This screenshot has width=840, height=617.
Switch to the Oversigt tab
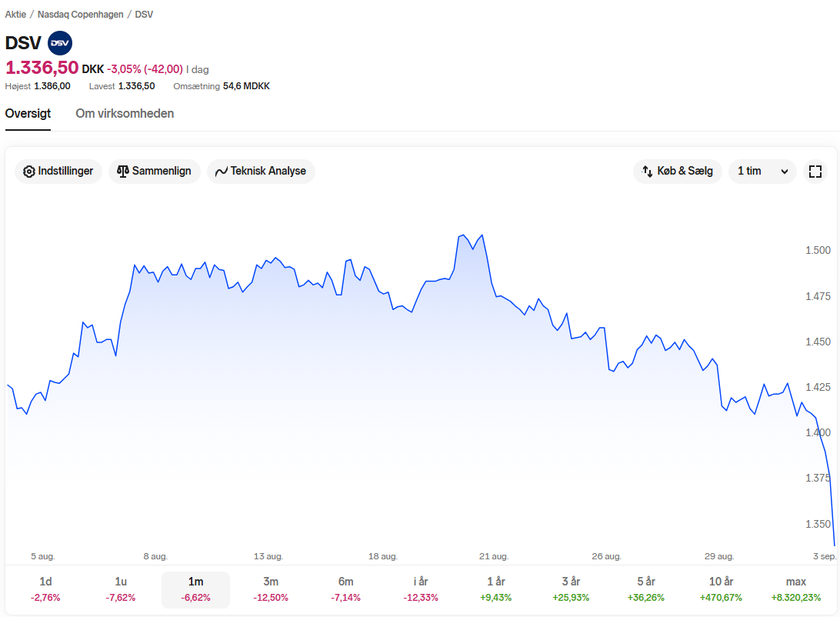pos(28,114)
